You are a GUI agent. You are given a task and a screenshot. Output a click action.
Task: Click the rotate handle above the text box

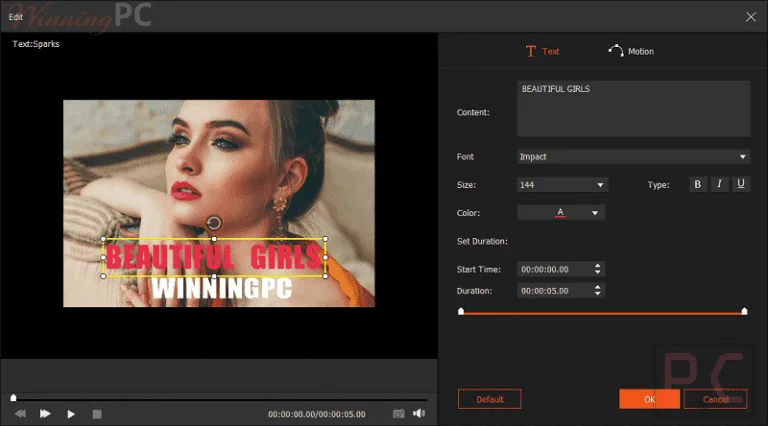[x=214, y=223]
